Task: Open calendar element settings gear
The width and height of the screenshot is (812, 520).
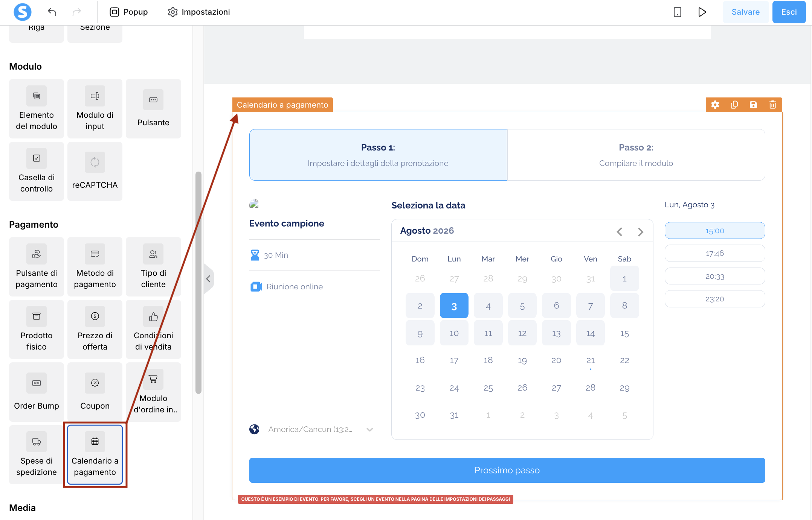Action: click(x=715, y=105)
